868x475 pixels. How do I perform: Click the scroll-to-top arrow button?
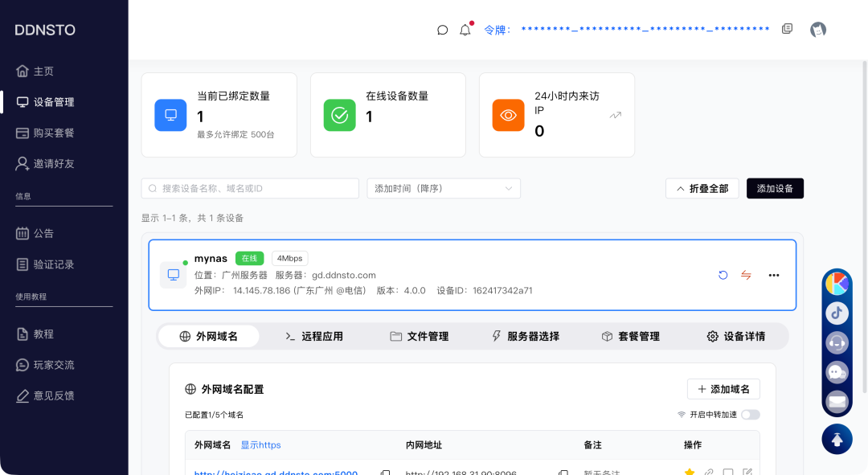coord(837,439)
